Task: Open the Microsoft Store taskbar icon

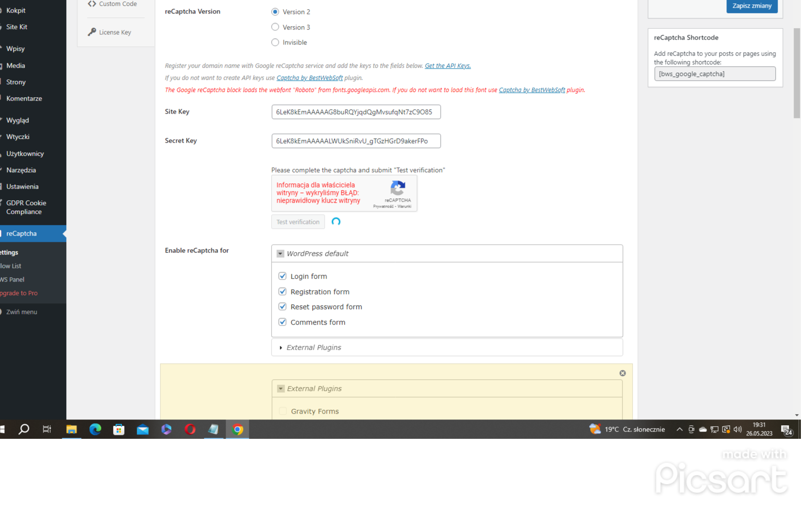Action: click(x=119, y=429)
